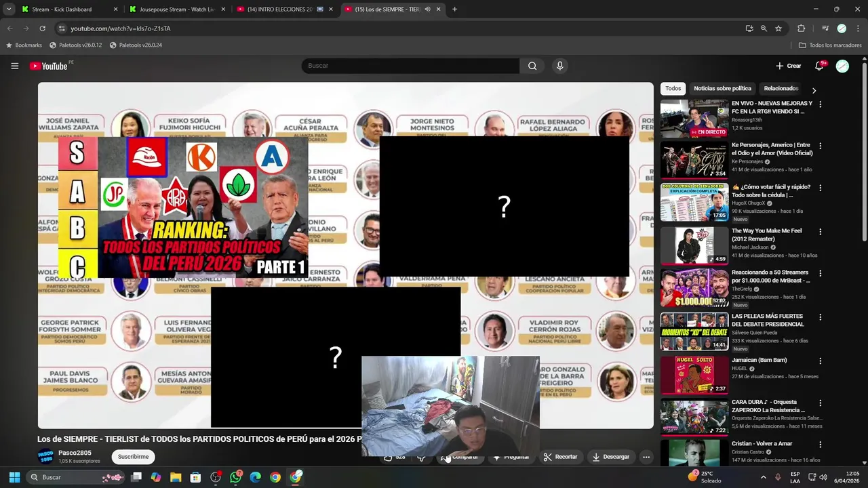
Task: Open WhatsApp from the taskbar
Action: coord(235,477)
